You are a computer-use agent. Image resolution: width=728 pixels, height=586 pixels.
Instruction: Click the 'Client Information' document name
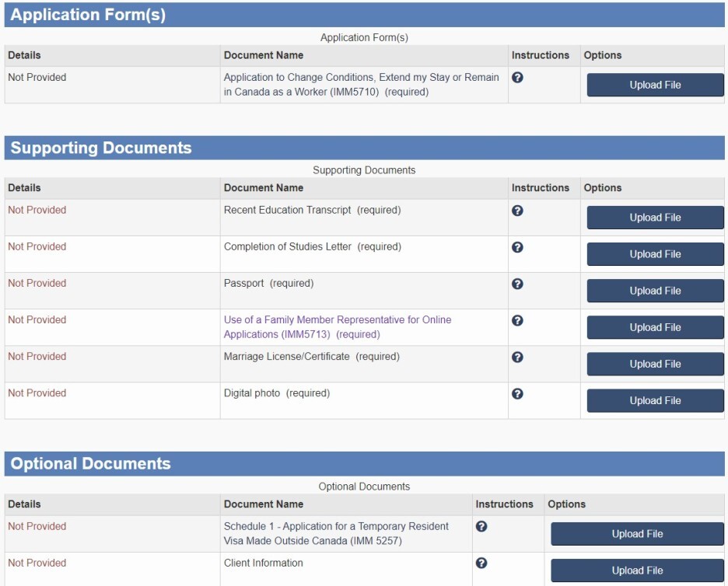(x=263, y=563)
